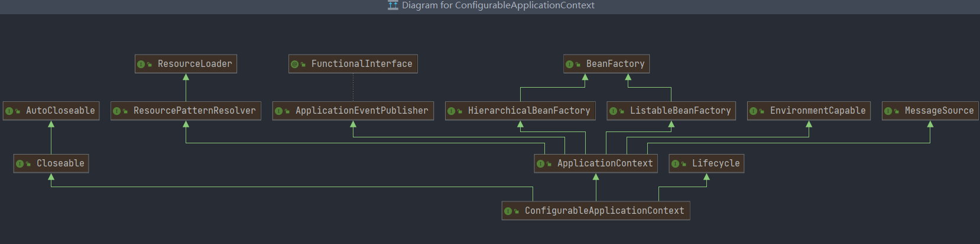Image resolution: width=980 pixels, height=244 pixels.
Task: Select the ListableBeanFactory node label
Action: coord(680,111)
